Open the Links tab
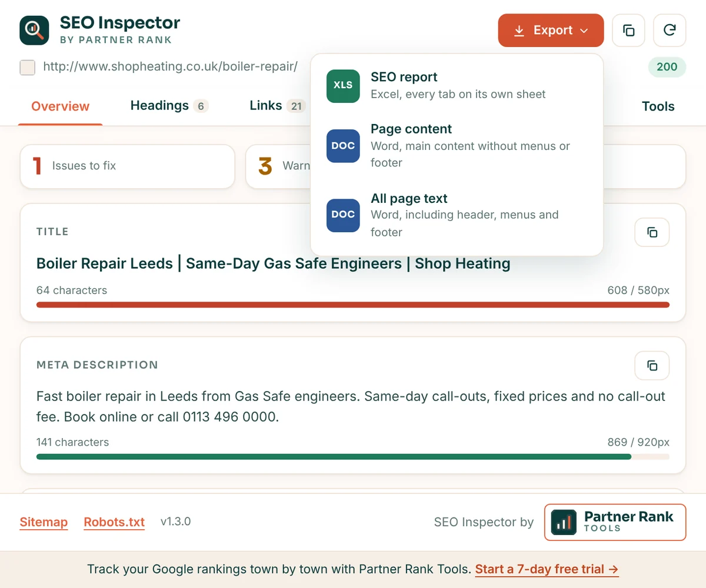Image resolution: width=706 pixels, height=588 pixels. (x=278, y=106)
